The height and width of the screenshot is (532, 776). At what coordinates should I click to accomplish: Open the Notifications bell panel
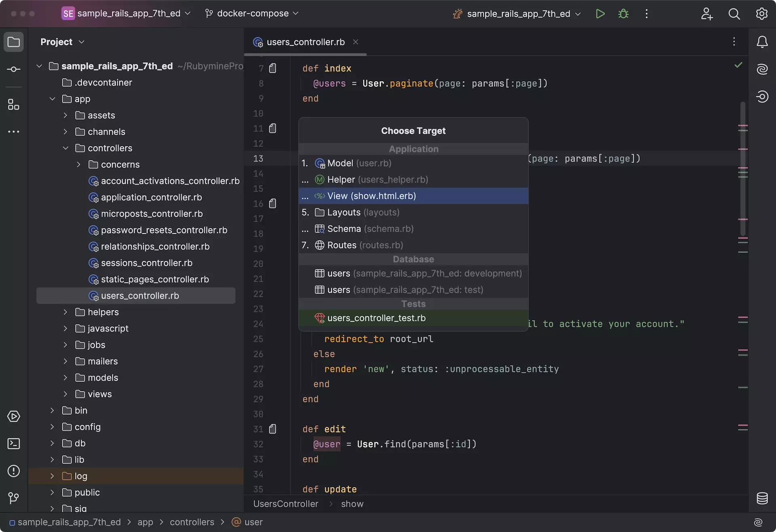pyautogui.click(x=762, y=42)
